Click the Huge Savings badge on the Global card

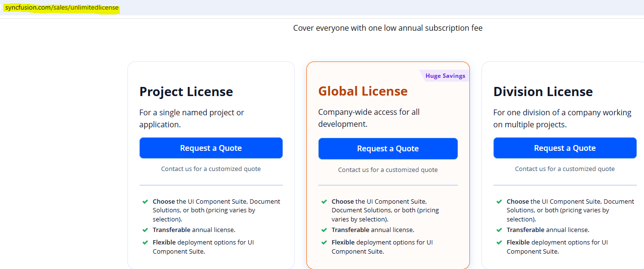[x=445, y=76]
